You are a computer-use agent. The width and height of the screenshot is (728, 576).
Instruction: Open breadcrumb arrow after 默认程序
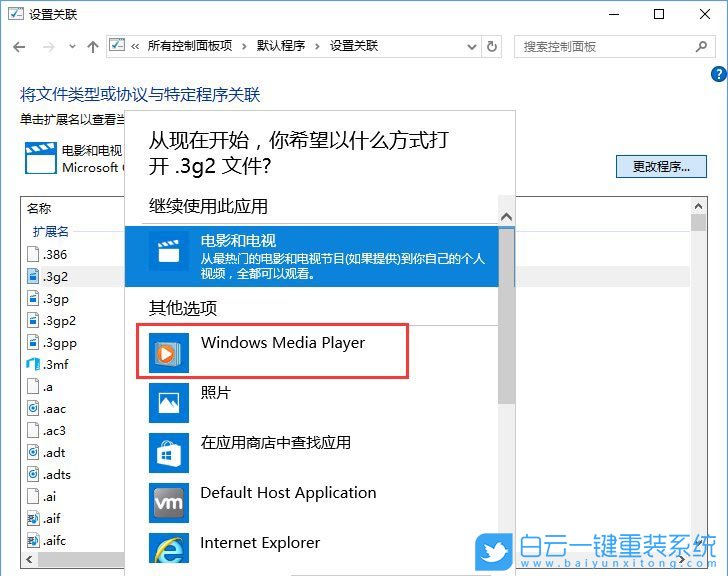tap(318, 46)
